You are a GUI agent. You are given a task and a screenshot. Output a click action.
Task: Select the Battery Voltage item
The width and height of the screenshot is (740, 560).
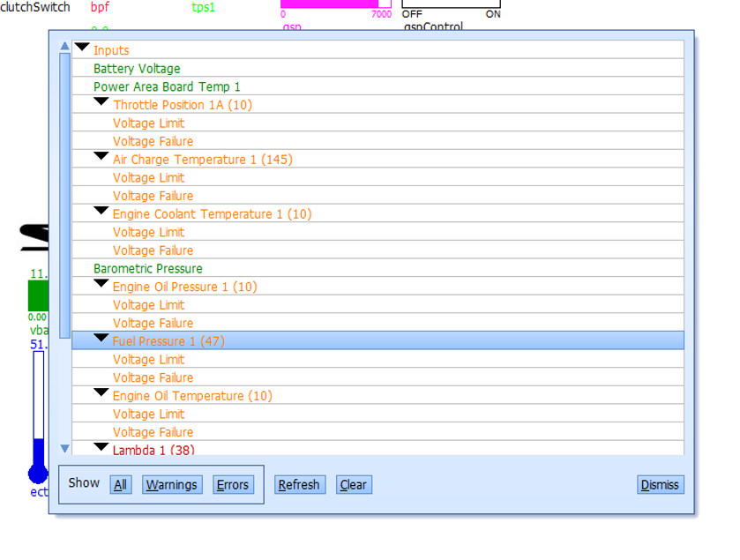pos(137,69)
